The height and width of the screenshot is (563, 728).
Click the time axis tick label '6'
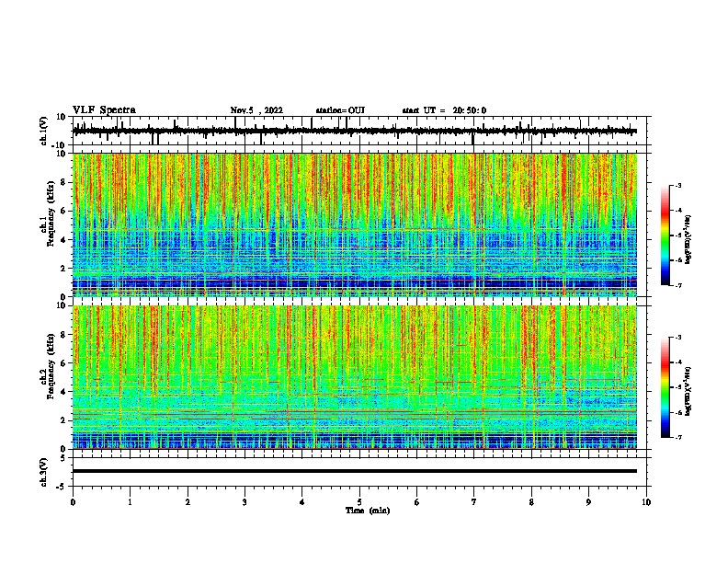point(417,502)
